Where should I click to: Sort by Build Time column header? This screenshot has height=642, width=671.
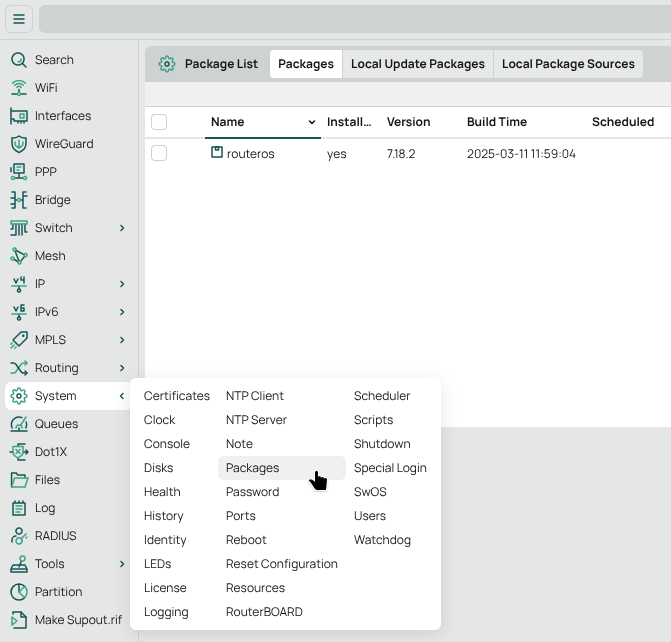coord(497,122)
